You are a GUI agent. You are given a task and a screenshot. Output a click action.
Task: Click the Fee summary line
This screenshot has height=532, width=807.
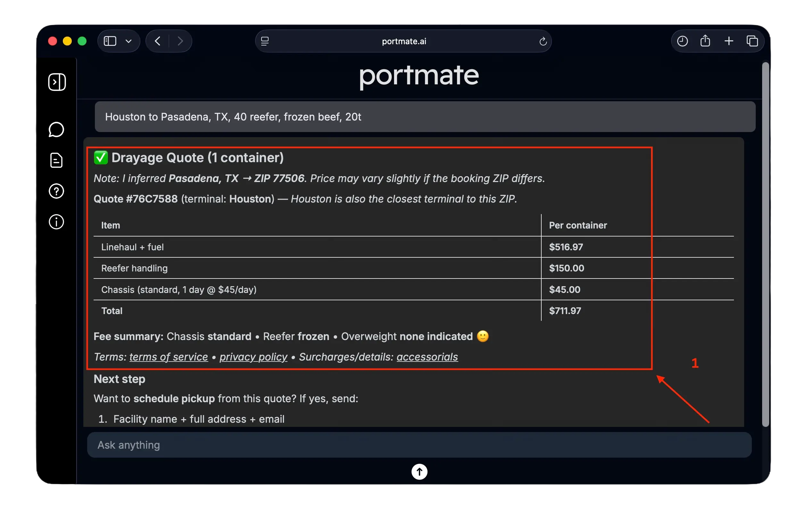(291, 336)
